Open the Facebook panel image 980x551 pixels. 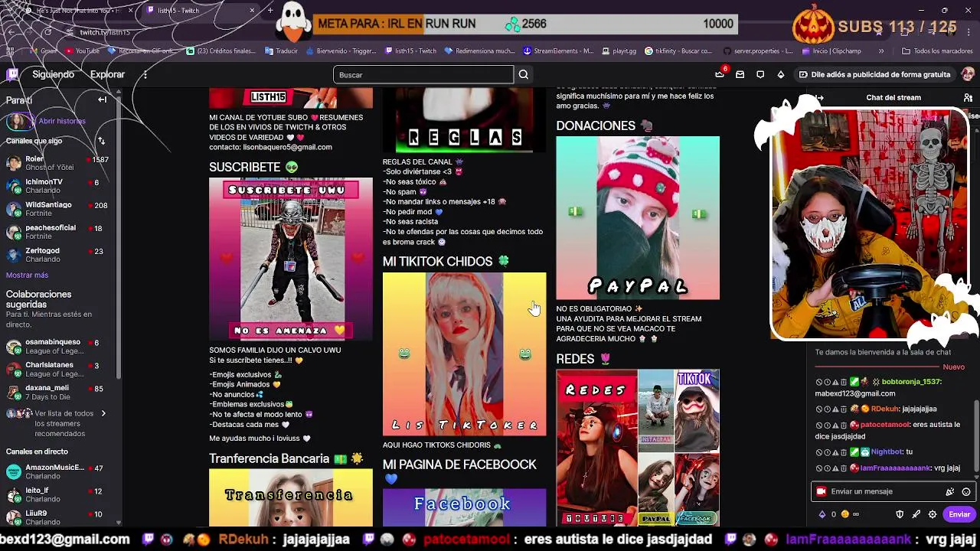(x=465, y=508)
